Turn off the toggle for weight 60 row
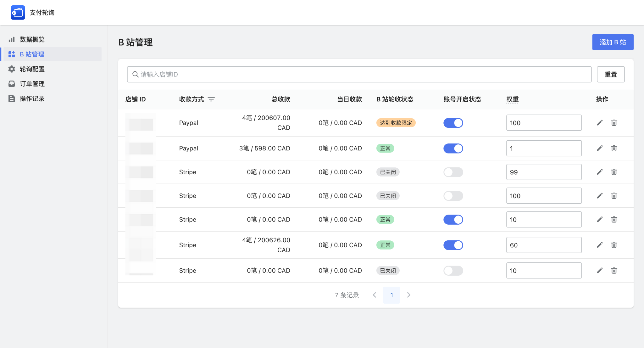The height and width of the screenshot is (348, 644). 453,245
